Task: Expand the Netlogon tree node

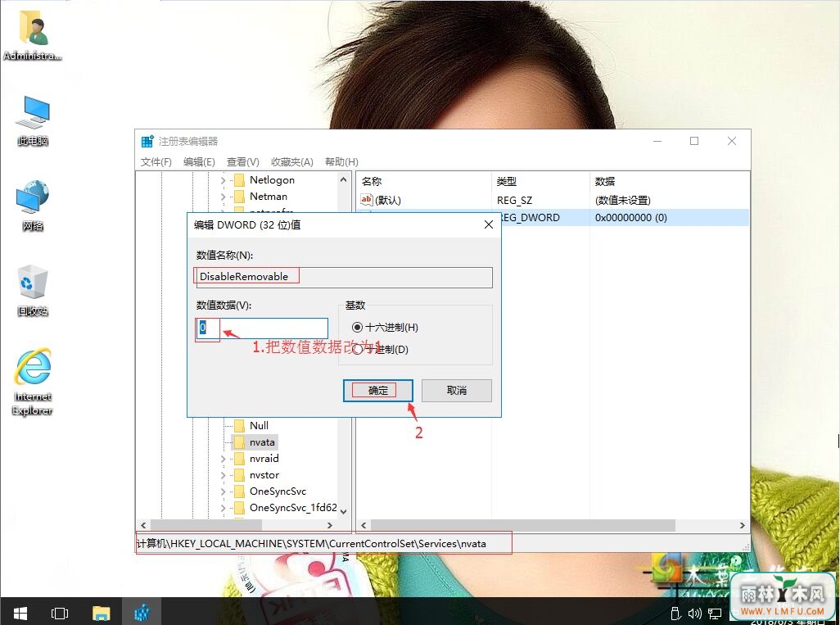Action: point(224,180)
